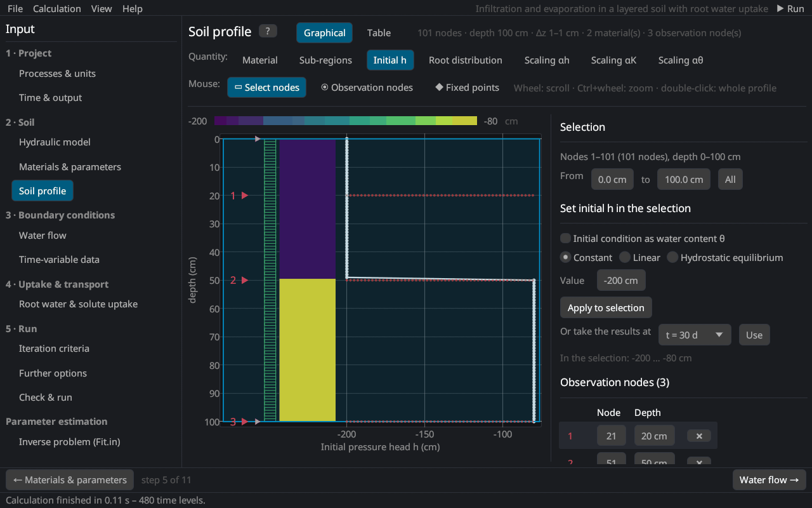Switch to Graphical view

pyautogui.click(x=324, y=33)
